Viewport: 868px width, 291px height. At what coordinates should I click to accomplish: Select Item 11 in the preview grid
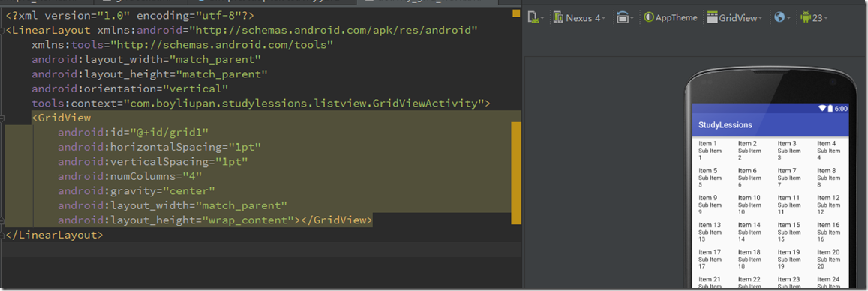click(789, 204)
